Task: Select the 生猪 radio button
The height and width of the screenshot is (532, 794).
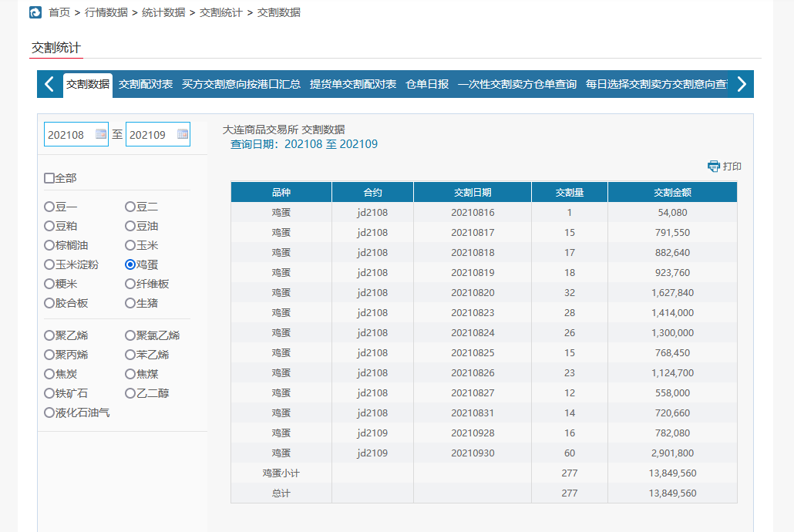Action: click(x=130, y=303)
